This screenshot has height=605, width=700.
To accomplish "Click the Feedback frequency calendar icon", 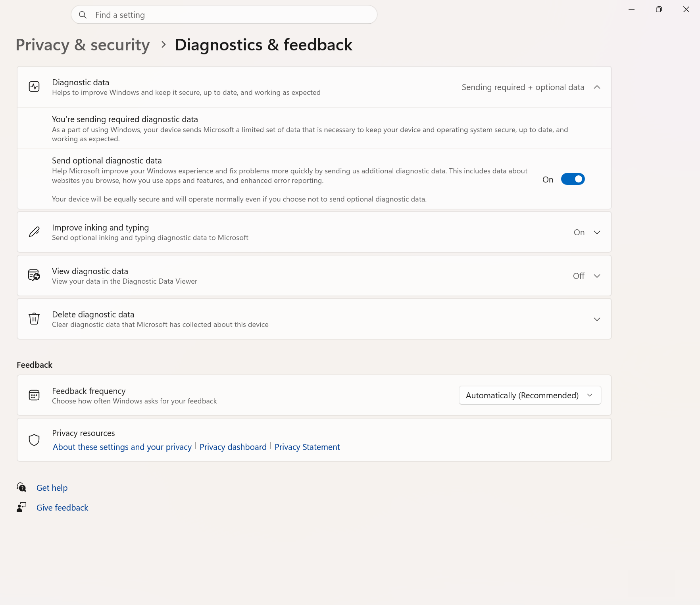I will coord(34,395).
